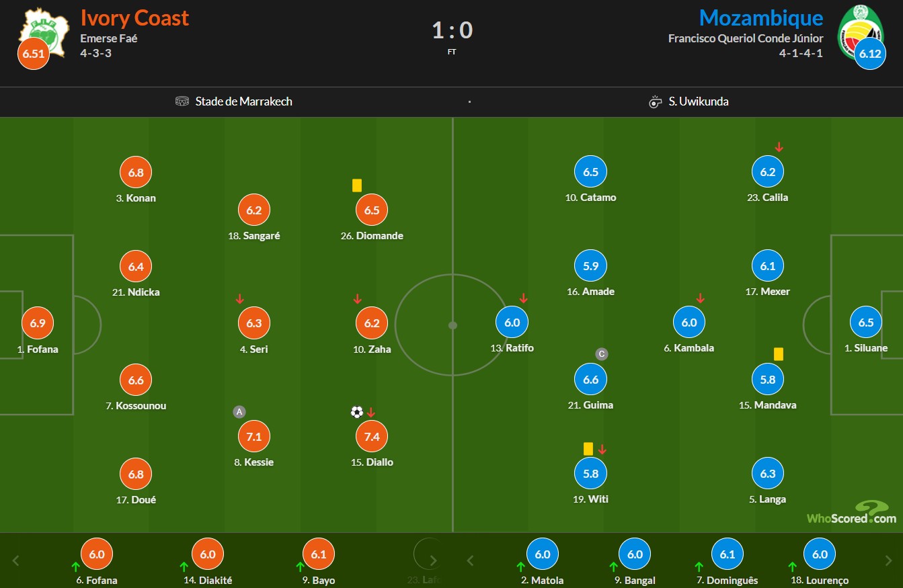Click Mandava's yellow card icon
This screenshot has width=903, height=588.
[x=779, y=353]
